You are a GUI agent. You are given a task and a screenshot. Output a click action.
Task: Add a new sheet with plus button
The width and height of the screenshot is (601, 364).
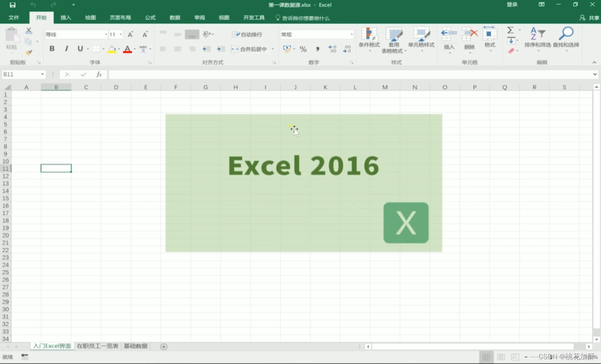[163, 347]
